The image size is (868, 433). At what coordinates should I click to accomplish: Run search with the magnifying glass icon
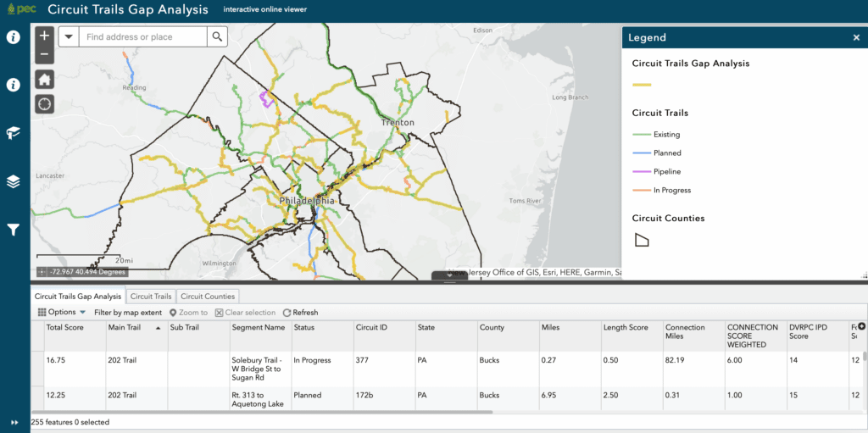[218, 37]
